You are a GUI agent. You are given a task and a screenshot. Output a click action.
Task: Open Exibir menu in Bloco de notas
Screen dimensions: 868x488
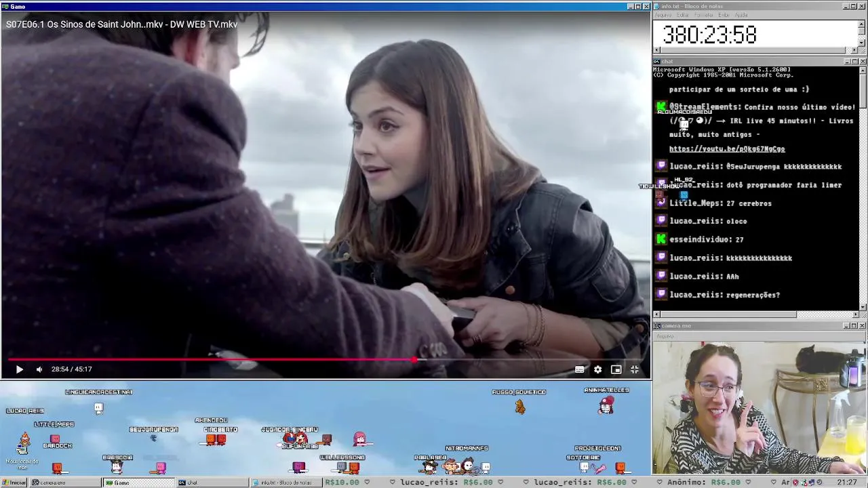[724, 15]
